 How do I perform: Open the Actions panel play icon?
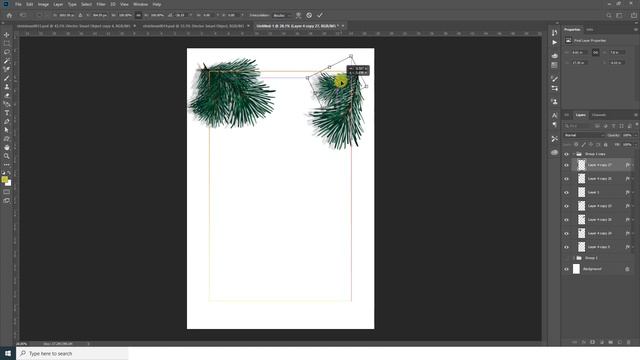click(x=554, y=42)
